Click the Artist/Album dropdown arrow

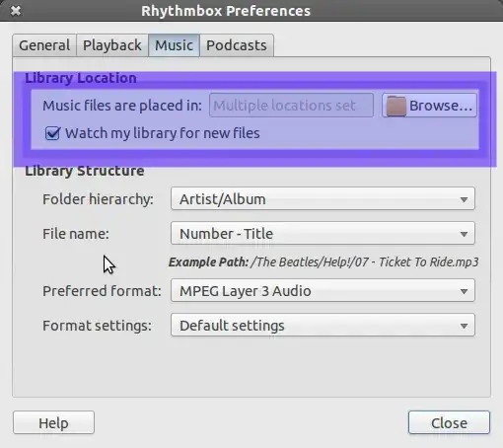coord(464,199)
